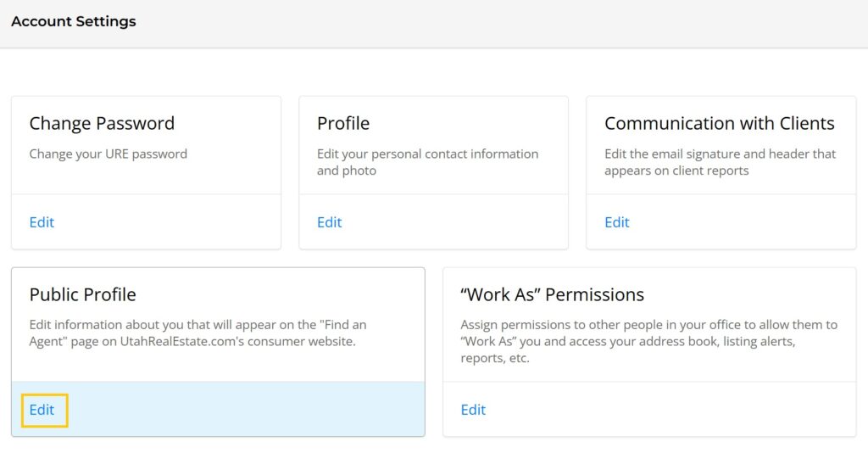868x453 pixels.
Task: Click the Profile card heading
Action: click(343, 123)
